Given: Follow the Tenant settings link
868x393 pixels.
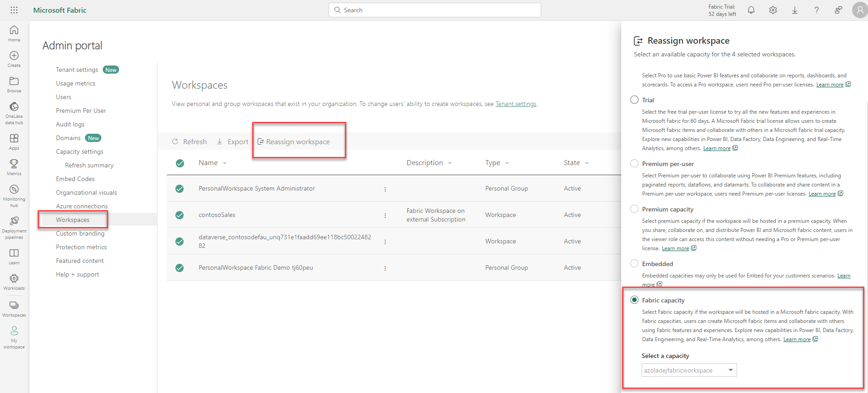Looking at the screenshot, I should click(516, 104).
